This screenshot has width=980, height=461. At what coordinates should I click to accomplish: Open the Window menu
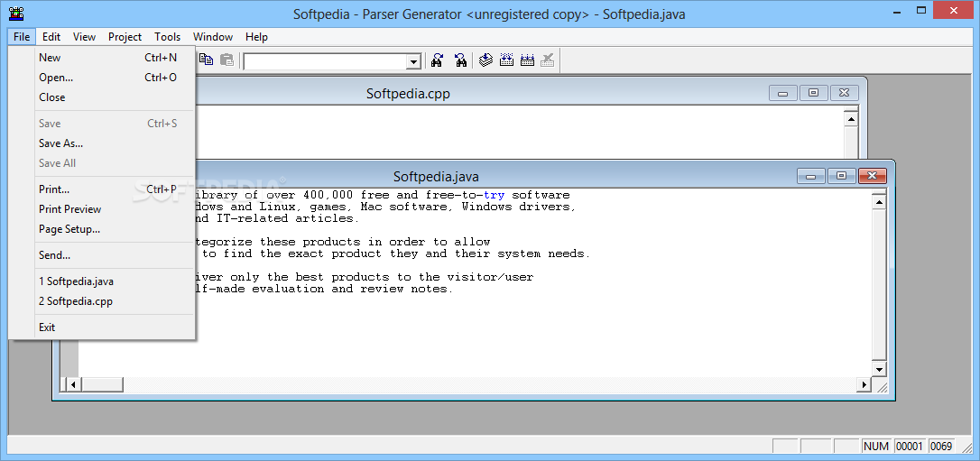[213, 37]
